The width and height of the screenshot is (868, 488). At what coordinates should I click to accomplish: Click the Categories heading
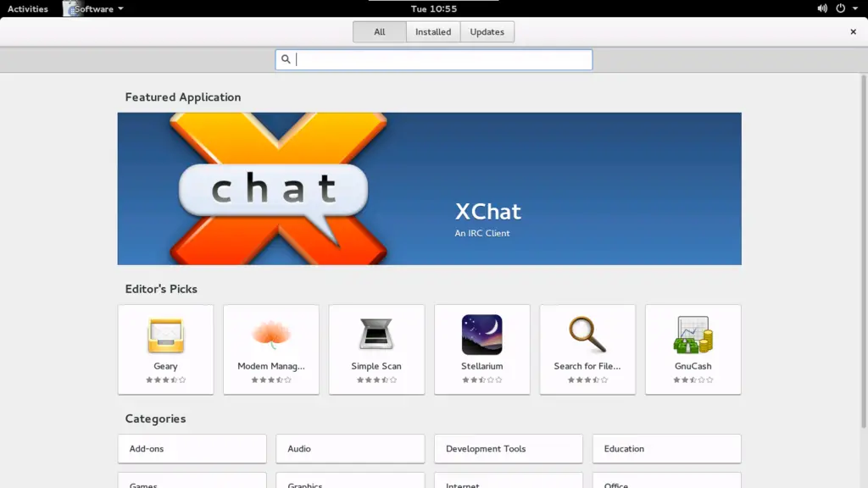click(x=156, y=419)
